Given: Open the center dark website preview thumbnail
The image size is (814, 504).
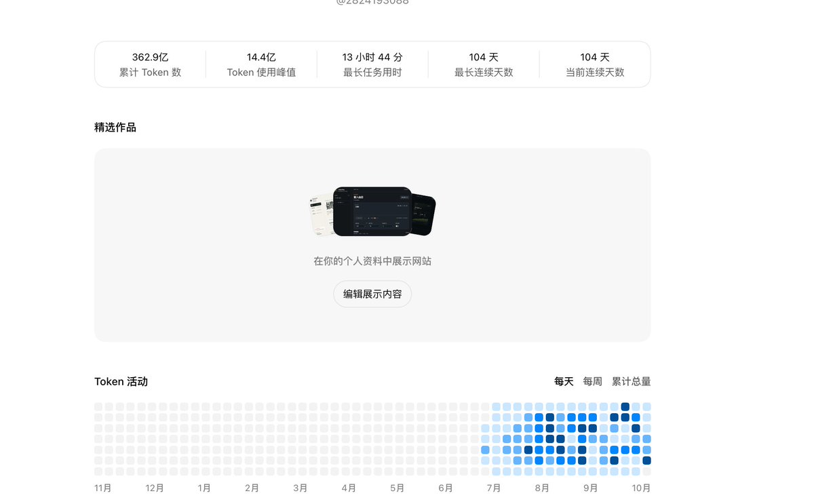Looking at the screenshot, I should pyautogui.click(x=372, y=212).
